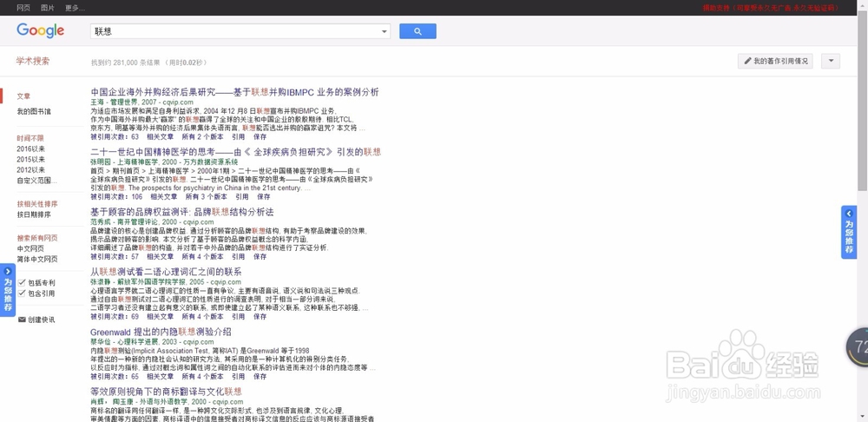
Task: Click 所有 4 个版本 in 被引用次数：65 row
Action: [202, 377]
